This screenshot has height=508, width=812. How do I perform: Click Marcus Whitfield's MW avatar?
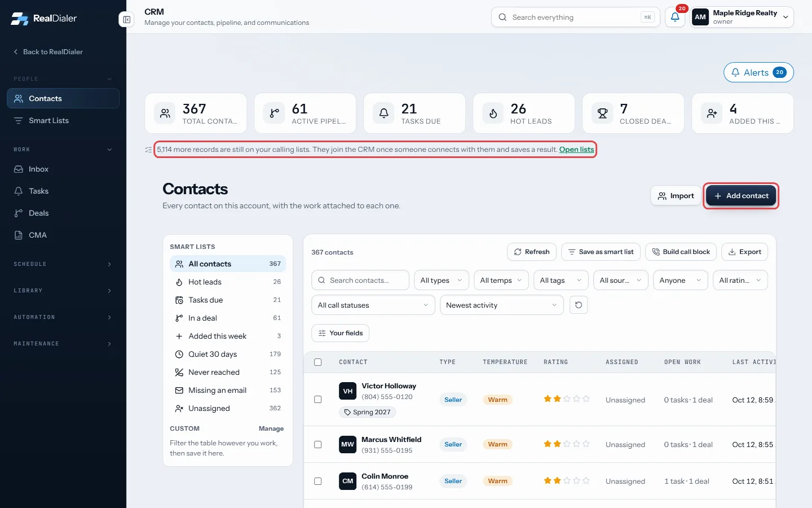click(347, 444)
